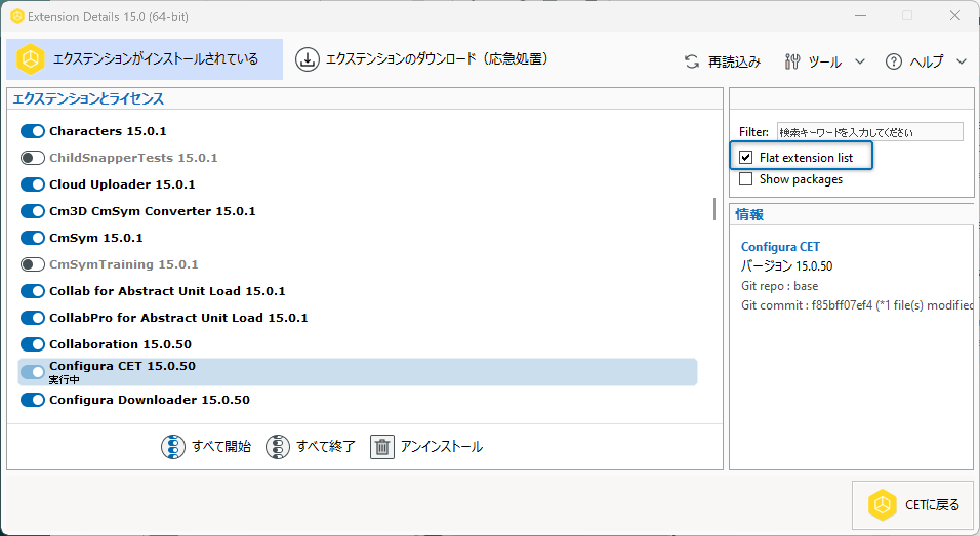This screenshot has width=980, height=536.
Task: Click the エクステンションとライセンス heading
Action: click(88, 98)
